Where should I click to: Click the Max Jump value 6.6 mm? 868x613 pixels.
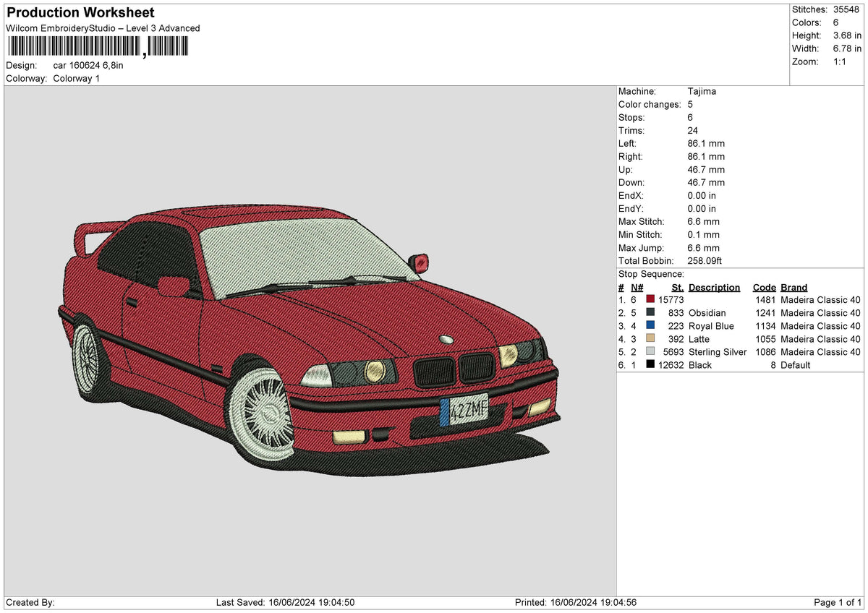pos(704,248)
